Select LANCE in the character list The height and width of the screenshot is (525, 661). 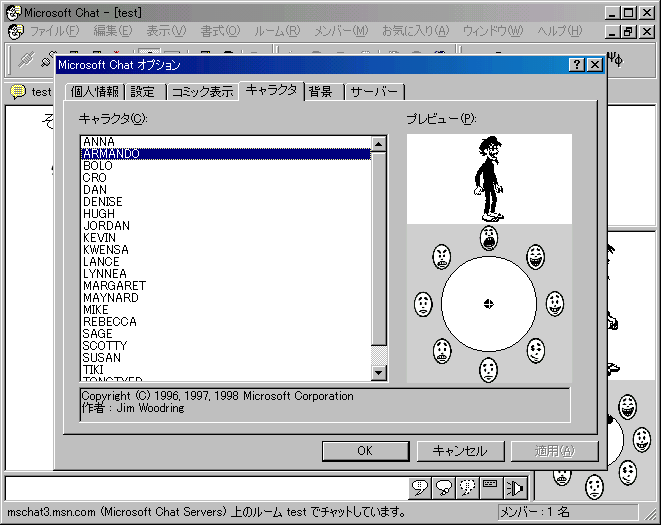click(x=226, y=261)
